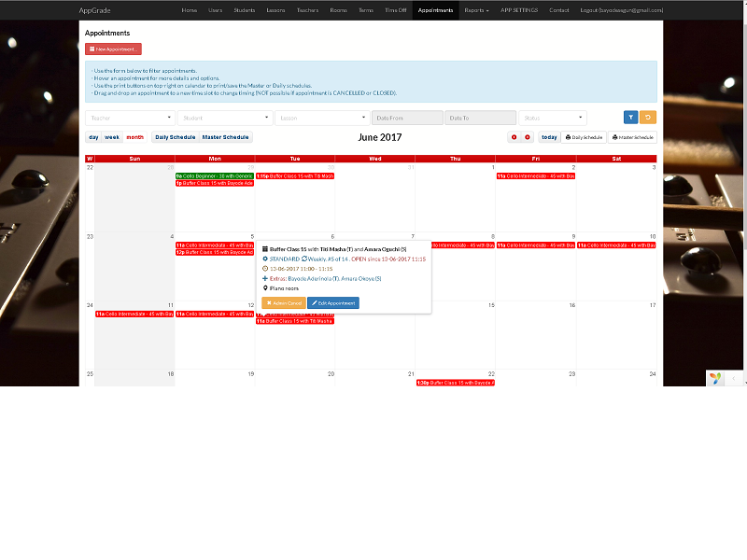Screen dimensions: 747x560
Task: Collapse debug toolbar with the chevron arrow
Action: [x=734, y=379]
